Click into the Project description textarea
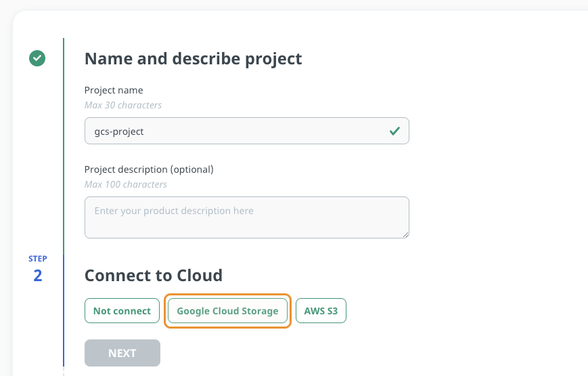 coord(247,217)
